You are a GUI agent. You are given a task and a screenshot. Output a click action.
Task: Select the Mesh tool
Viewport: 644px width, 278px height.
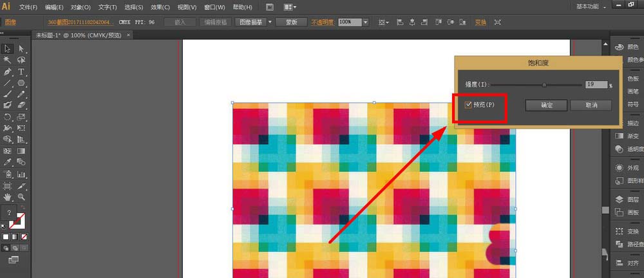(x=7, y=151)
